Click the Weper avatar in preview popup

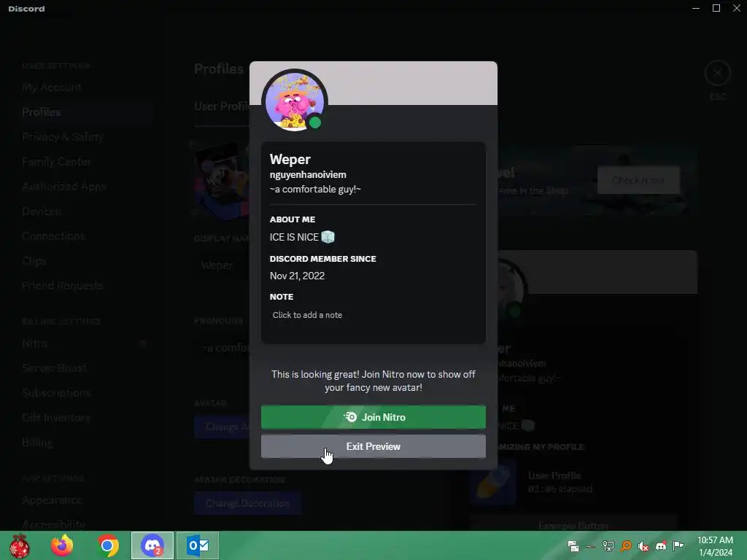(x=295, y=102)
